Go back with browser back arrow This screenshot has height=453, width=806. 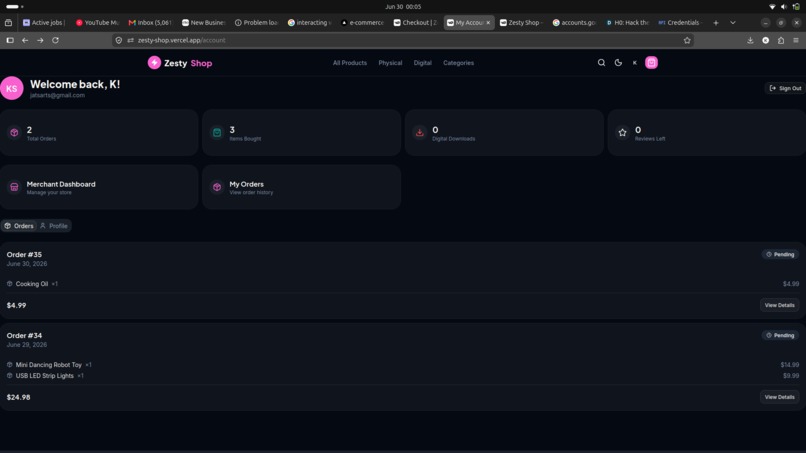coord(25,40)
